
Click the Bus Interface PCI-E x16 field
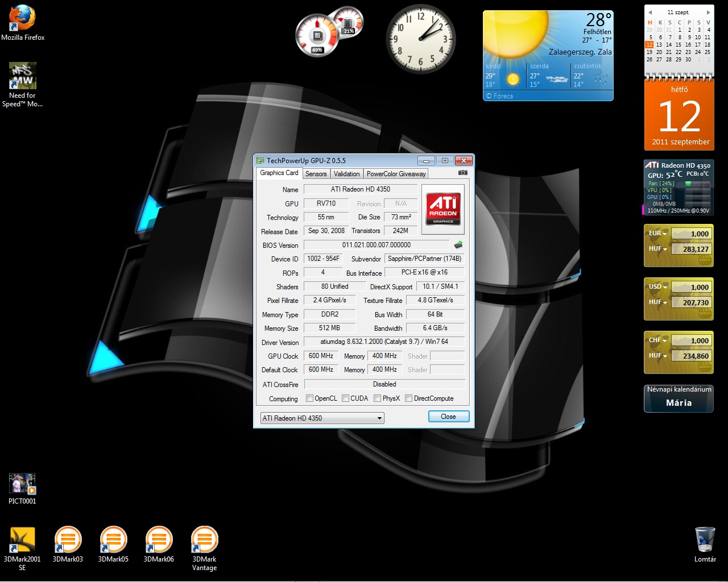click(x=425, y=272)
